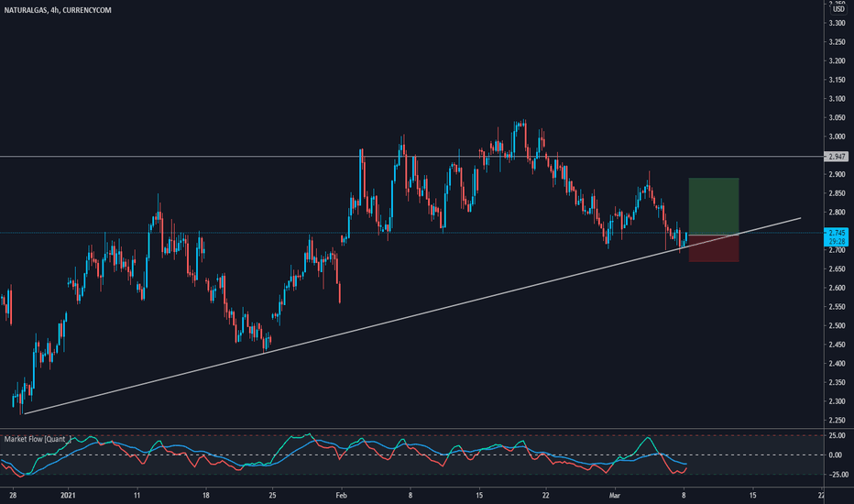
Task: Click the 2.745 current price label
Action: [837, 233]
